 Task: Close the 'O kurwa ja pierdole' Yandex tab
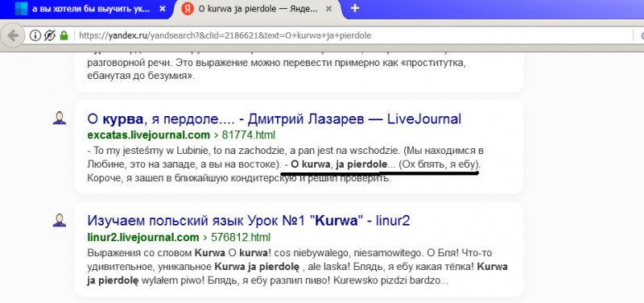coord(328,9)
